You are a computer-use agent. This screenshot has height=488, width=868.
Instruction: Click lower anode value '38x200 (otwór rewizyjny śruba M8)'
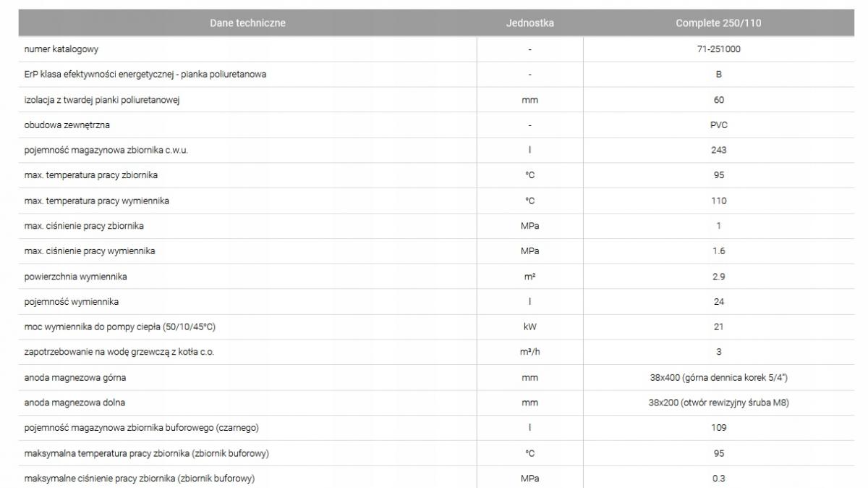point(718,403)
